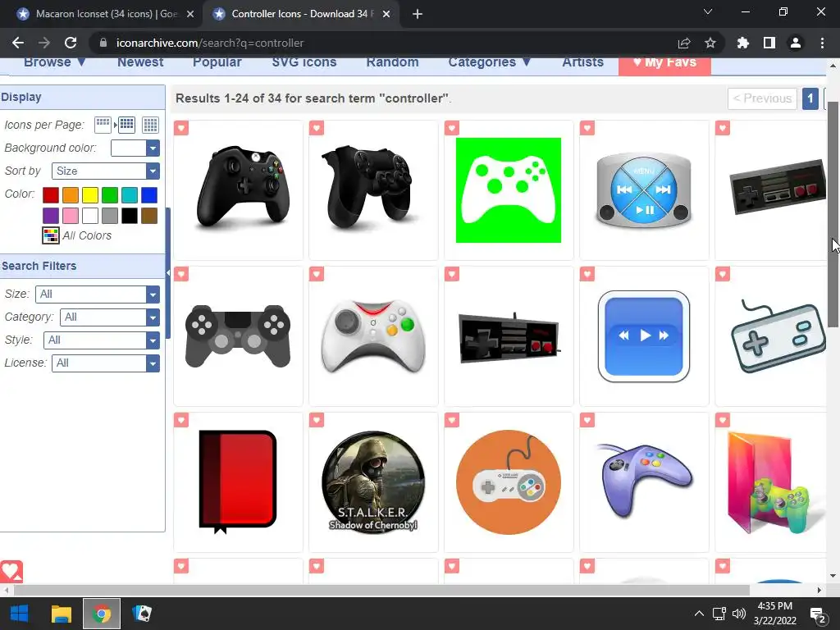
Task: Favorite the green gamepad via its heart
Action: [x=452, y=128]
